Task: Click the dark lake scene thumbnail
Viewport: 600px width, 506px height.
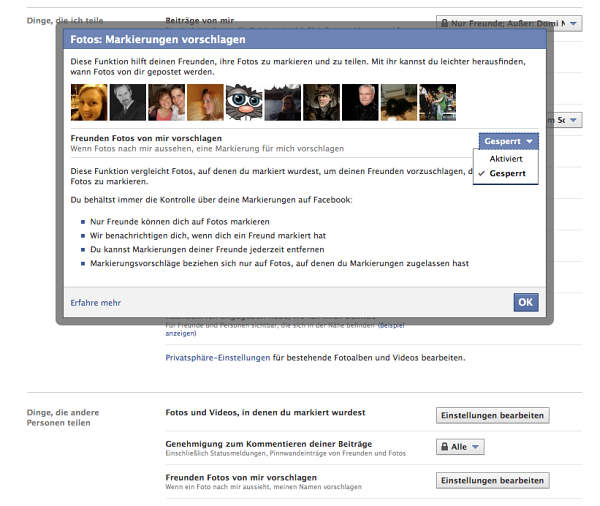Action: 283,103
